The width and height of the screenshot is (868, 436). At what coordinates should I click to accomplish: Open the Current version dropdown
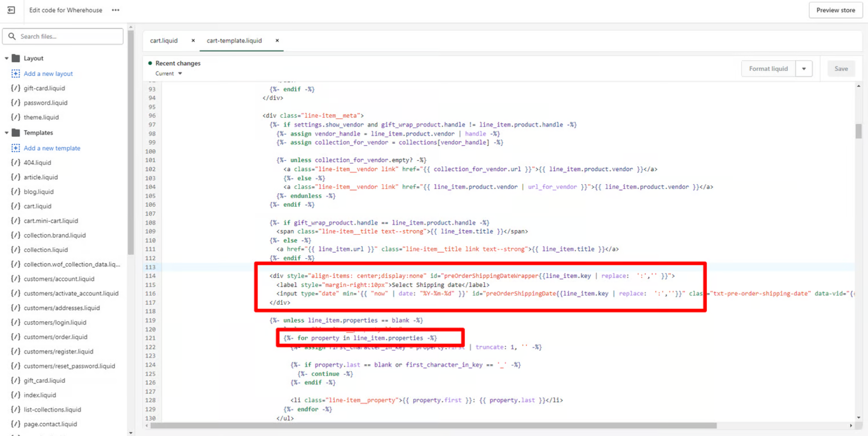(x=169, y=73)
